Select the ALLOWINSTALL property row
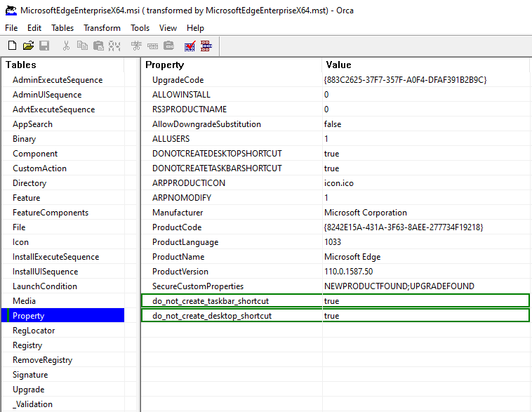Image resolution: width=532 pixels, height=412 pixels. click(335, 95)
